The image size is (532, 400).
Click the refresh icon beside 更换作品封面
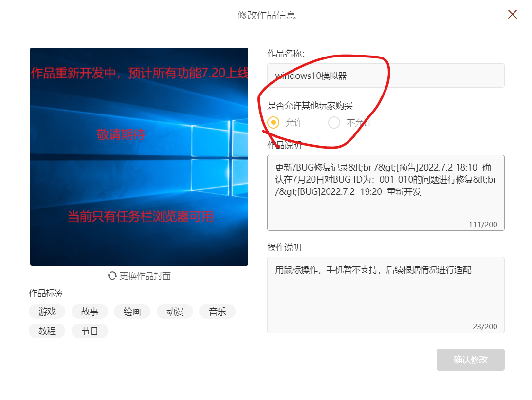pos(112,276)
